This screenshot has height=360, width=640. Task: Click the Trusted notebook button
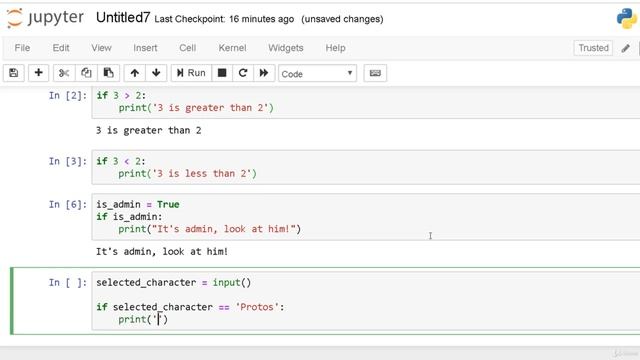click(x=593, y=48)
